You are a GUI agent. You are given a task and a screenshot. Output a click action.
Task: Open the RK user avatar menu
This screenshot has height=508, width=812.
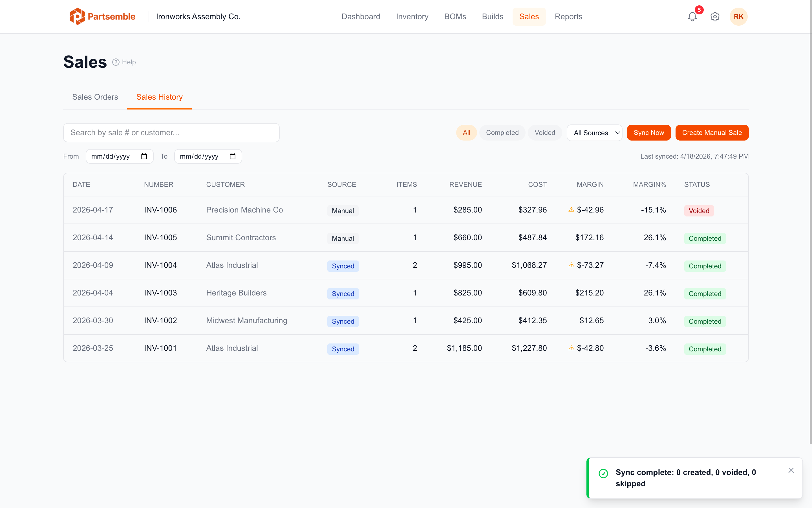738,16
